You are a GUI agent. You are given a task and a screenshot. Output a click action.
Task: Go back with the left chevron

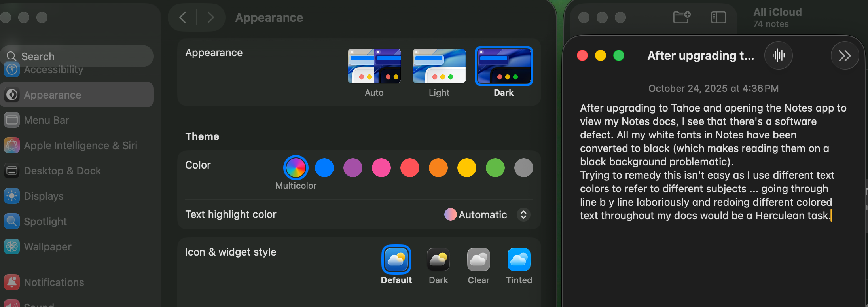point(182,17)
